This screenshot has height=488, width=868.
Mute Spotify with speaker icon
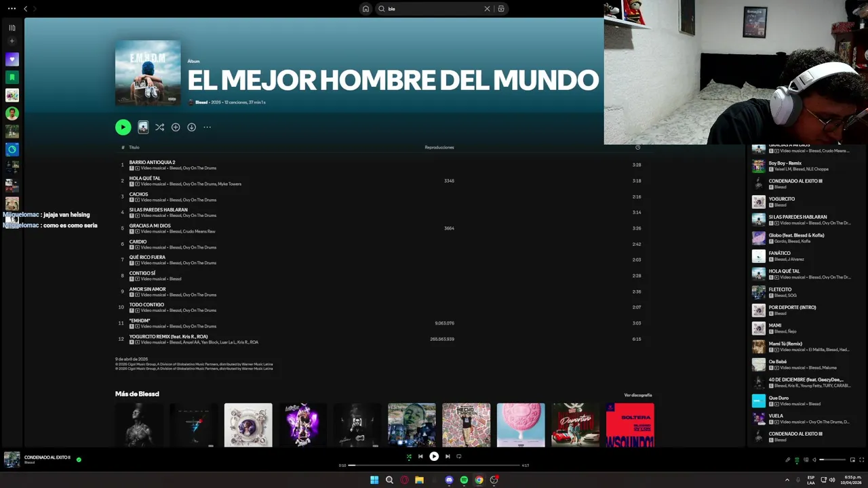(x=814, y=460)
